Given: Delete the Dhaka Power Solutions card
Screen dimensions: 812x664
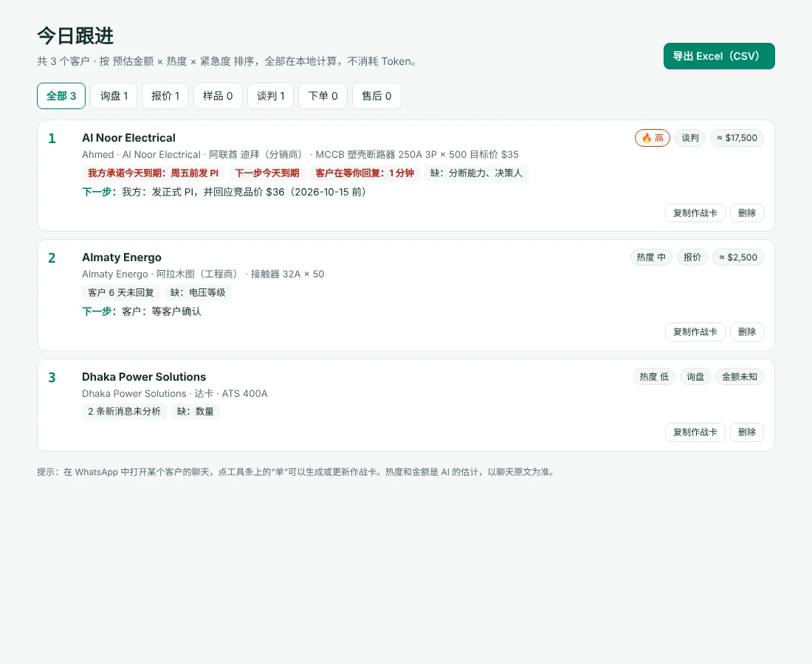Looking at the screenshot, I should [x=747, y=432].
